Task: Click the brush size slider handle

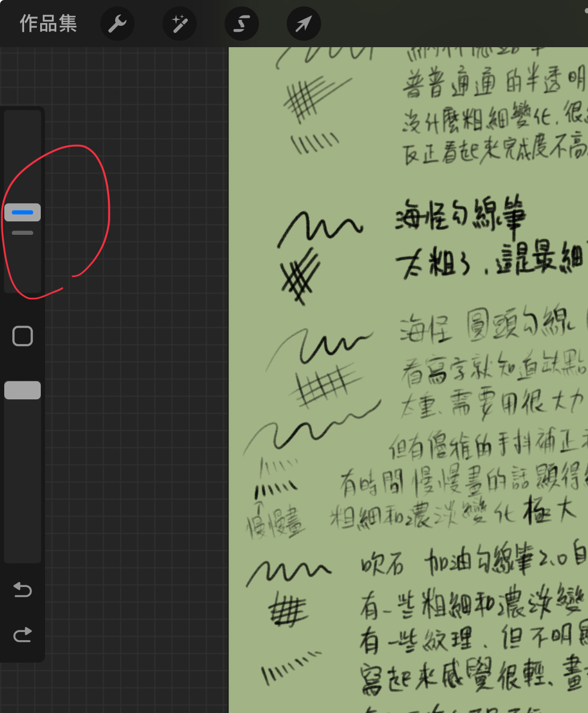Action: 23,212
